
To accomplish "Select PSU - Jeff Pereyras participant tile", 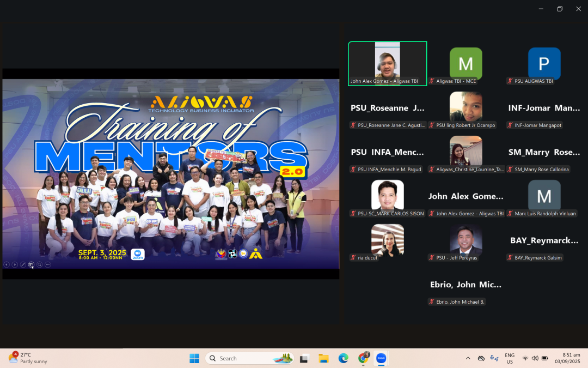I will click(x=465, y=240).
